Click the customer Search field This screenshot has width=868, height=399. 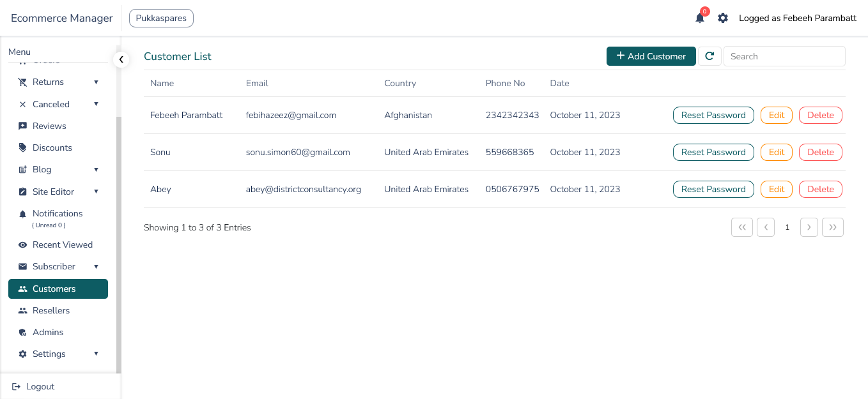point(784,56)
